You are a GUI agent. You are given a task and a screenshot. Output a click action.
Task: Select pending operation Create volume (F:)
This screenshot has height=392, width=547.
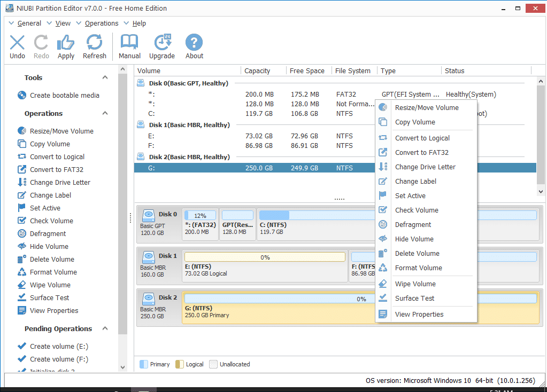59,359
